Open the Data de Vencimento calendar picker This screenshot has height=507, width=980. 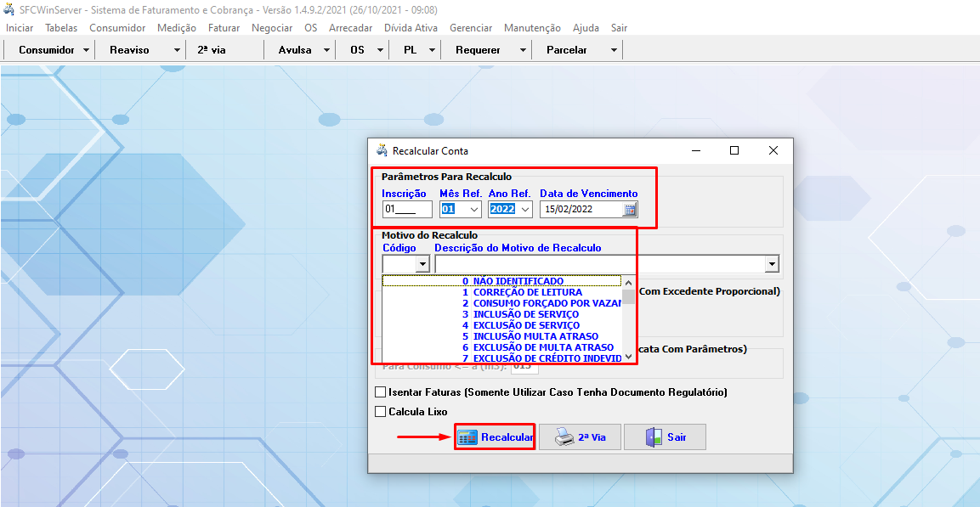[630, 209]
